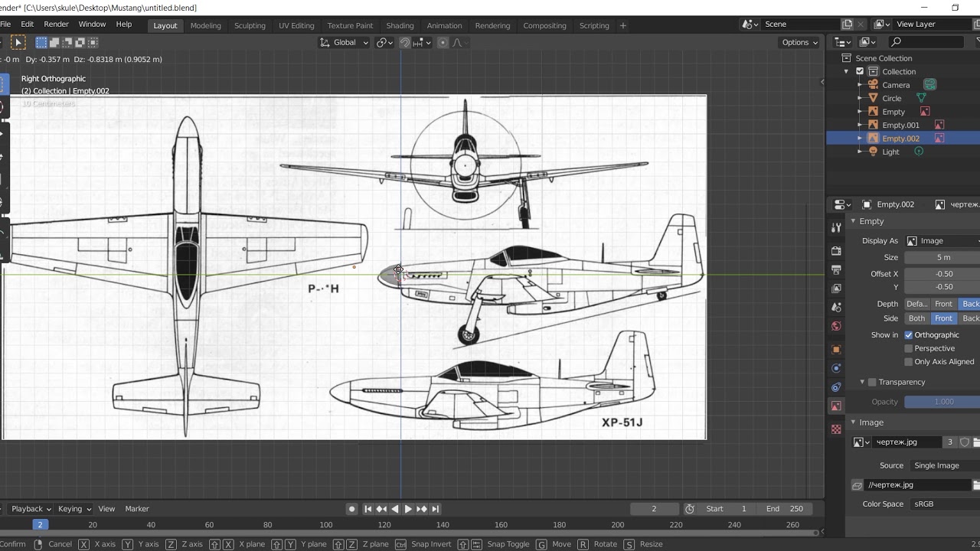
Task: Open the Playback dropdown in timeline
Action: (x=31, y=509)
